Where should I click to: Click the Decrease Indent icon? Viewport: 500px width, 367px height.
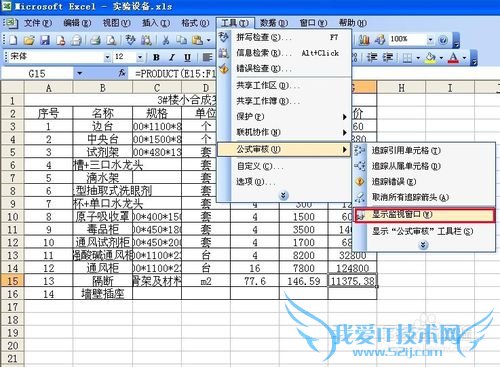[372, 57]
